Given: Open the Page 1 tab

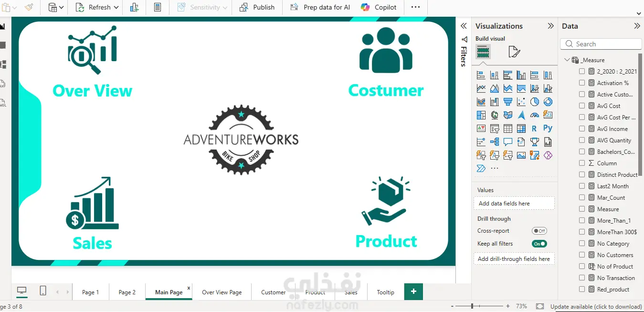Looking at the screenshot, I should pos(91,292).
